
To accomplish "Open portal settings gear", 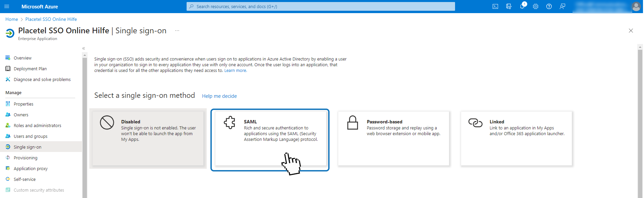I will (536, 6).
